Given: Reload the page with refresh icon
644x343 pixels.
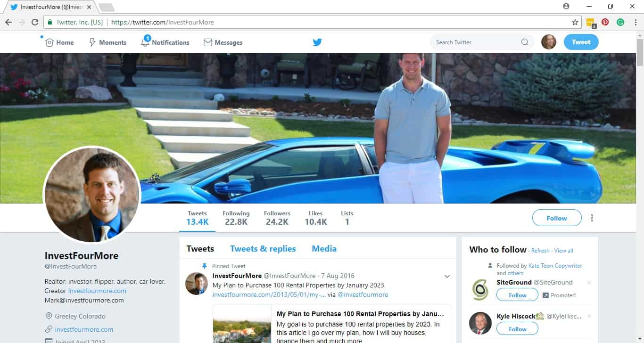Looking at the screenshot, I should [35, 22].
